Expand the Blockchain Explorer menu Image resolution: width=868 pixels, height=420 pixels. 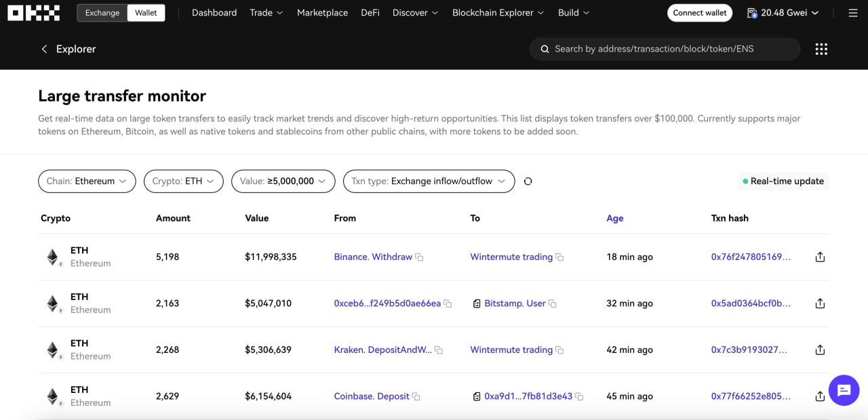[498, 13]
